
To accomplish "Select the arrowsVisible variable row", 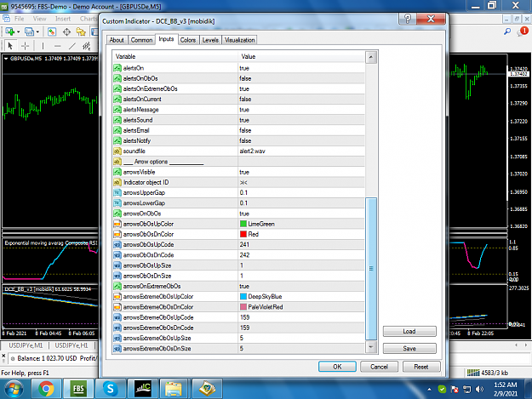I will pyautogui.click(x=239, y=172).
